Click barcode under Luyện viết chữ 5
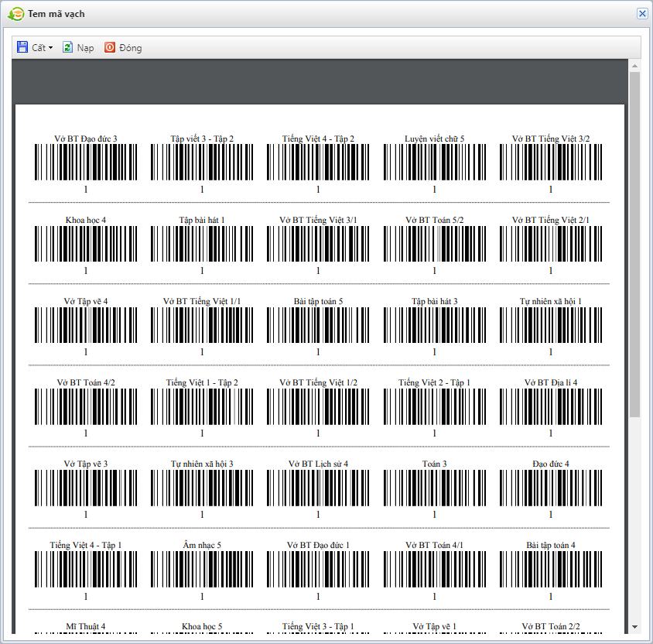653x644 pixels. 434,162
